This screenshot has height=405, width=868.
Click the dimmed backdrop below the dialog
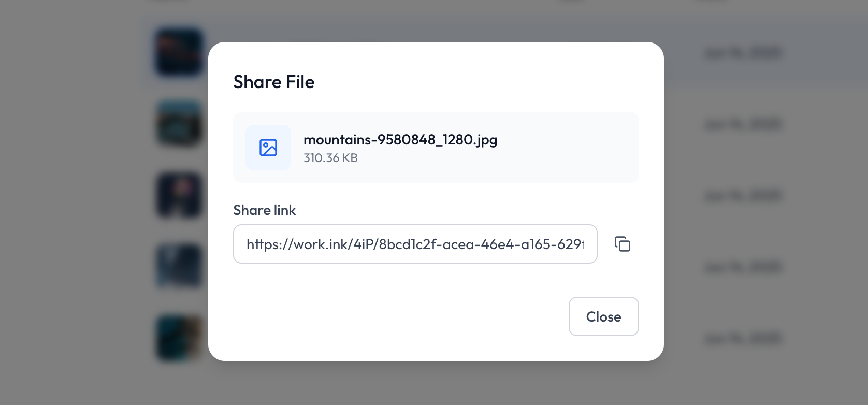pos(435,384)
